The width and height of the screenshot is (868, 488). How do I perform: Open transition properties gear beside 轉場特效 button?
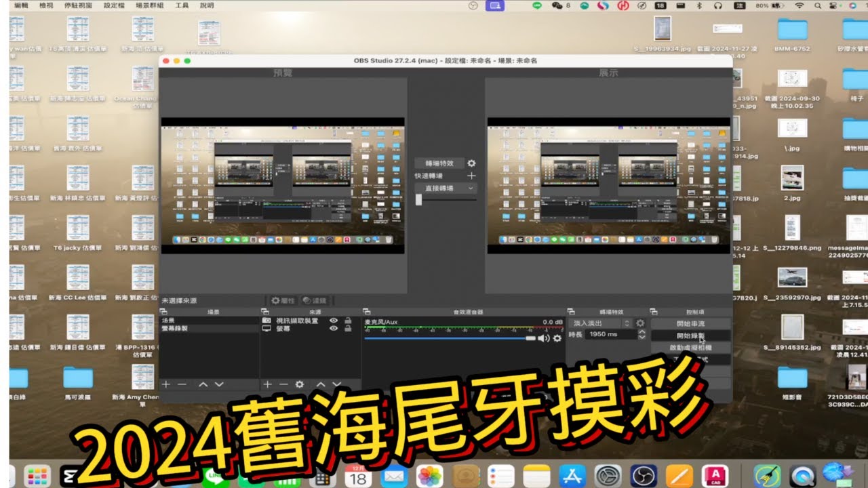tap(471, 163)
